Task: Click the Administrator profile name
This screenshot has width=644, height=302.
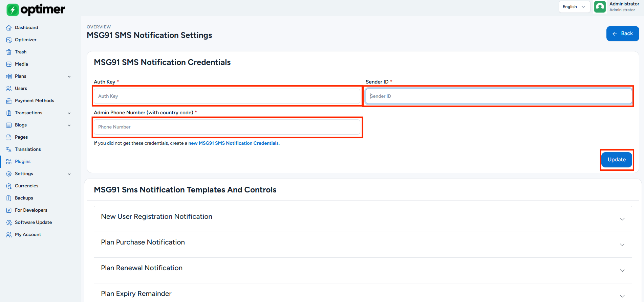Action: coord(624,4)
